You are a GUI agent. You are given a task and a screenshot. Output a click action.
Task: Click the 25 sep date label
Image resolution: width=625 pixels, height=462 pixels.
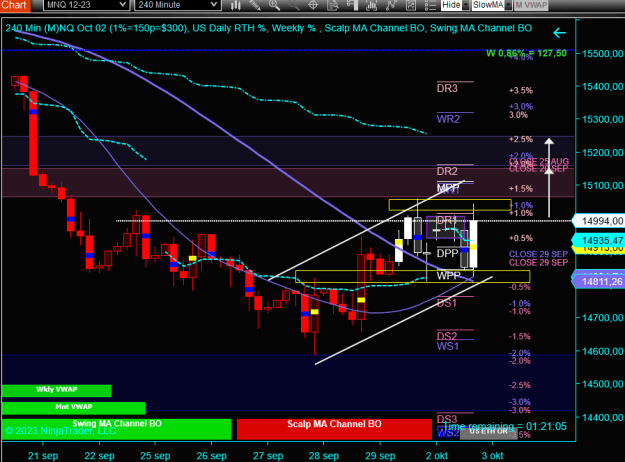(155, 456)
